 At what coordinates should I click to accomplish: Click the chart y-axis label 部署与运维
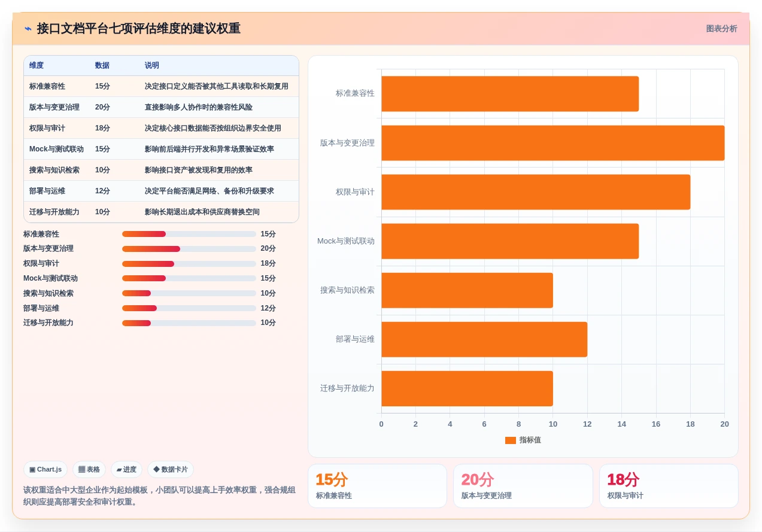coord(355,339)
